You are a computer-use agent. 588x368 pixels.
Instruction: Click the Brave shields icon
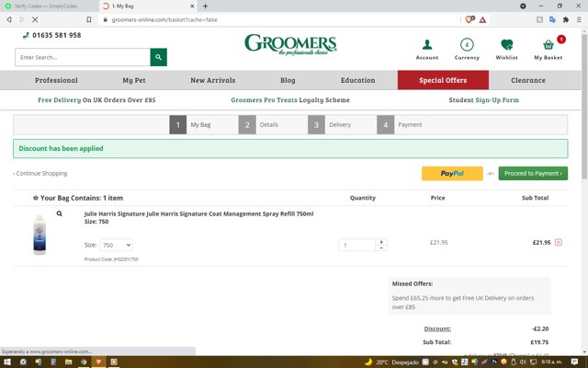(x=469, y=19)
